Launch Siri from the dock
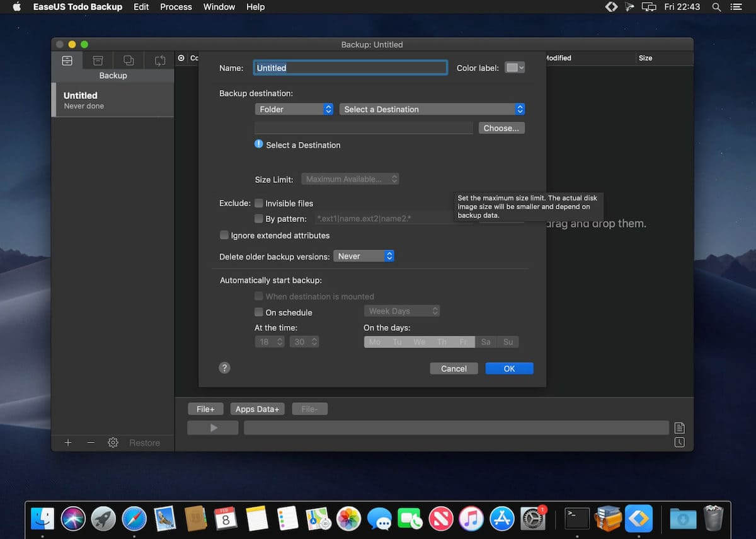Screen dimensions: 756x539 click(73, 518)
